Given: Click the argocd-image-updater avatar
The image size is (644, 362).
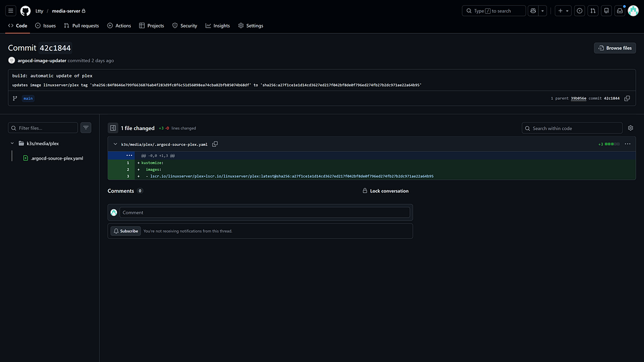Looking at the screenshot, I should pos(11,60).
